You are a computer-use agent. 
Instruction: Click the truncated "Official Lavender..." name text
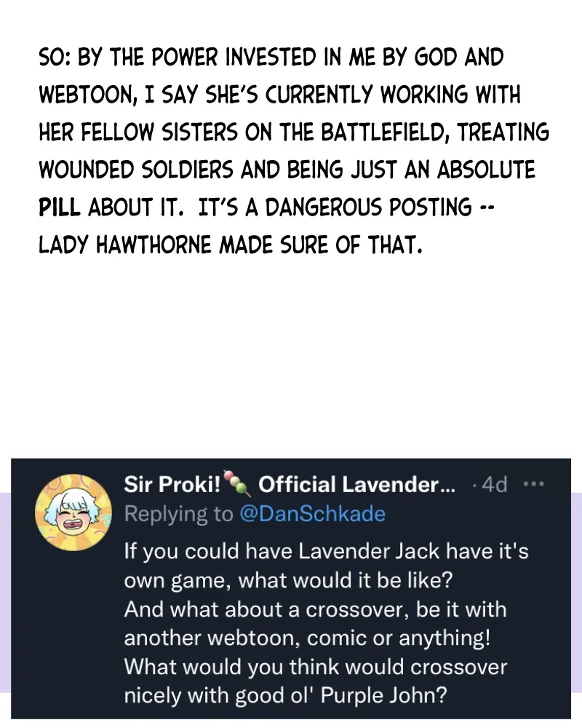click(x=357, y=484)
